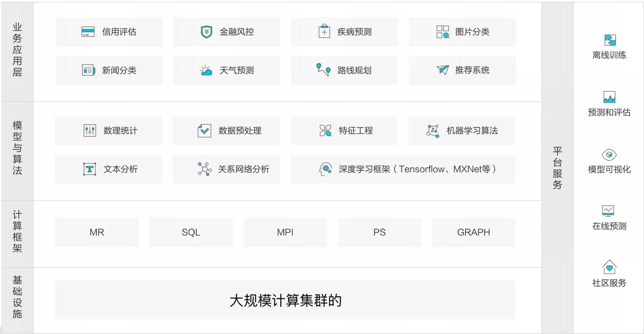This screenshot has height=334, width=644.
Task: Click the 新闻分类 text label
Action: point(119,70)
